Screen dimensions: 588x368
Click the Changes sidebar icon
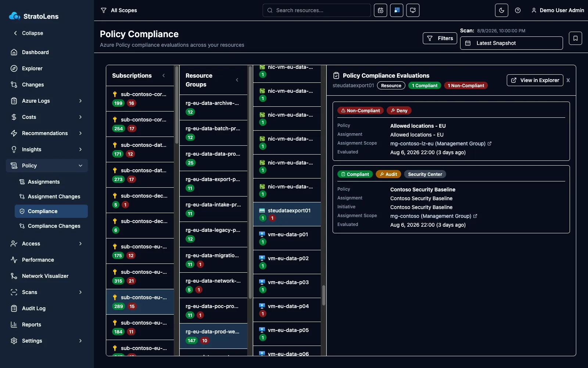pos(14,85)
